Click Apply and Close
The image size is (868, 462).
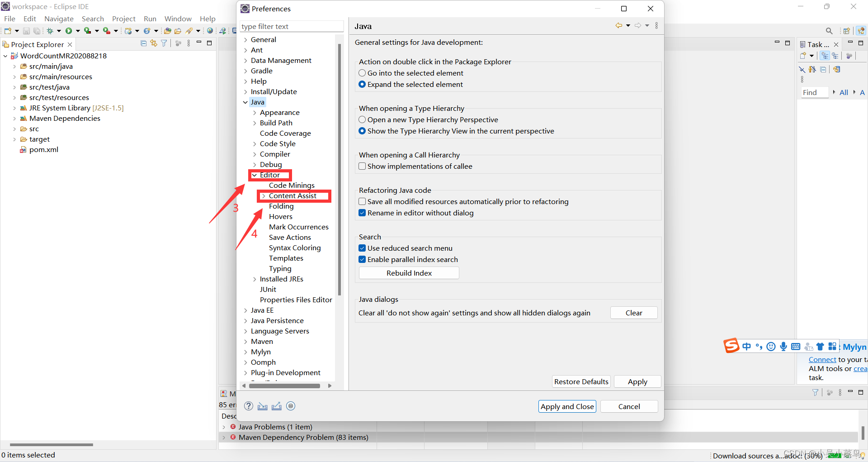(567, 406)
